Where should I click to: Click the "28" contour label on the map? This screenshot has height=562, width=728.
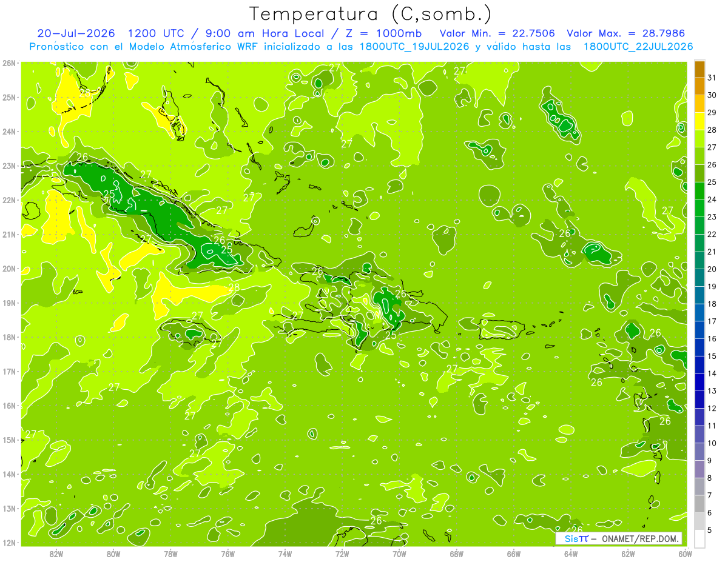(234, 287)
